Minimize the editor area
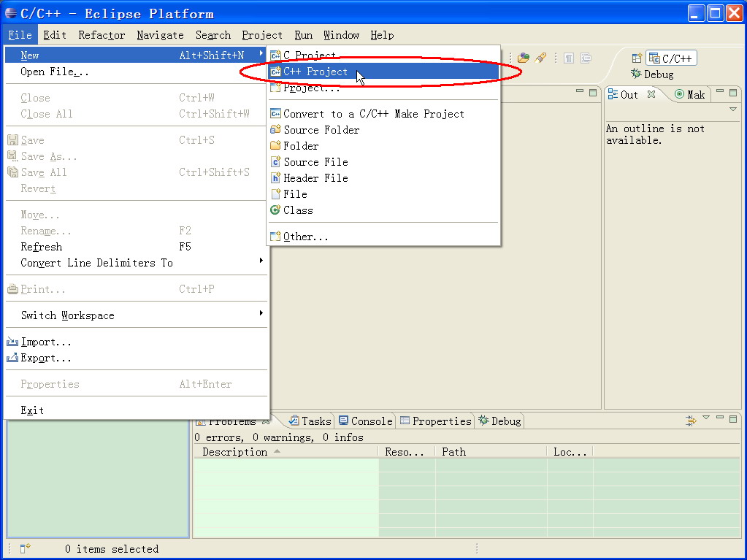 (x=580, y=92)
